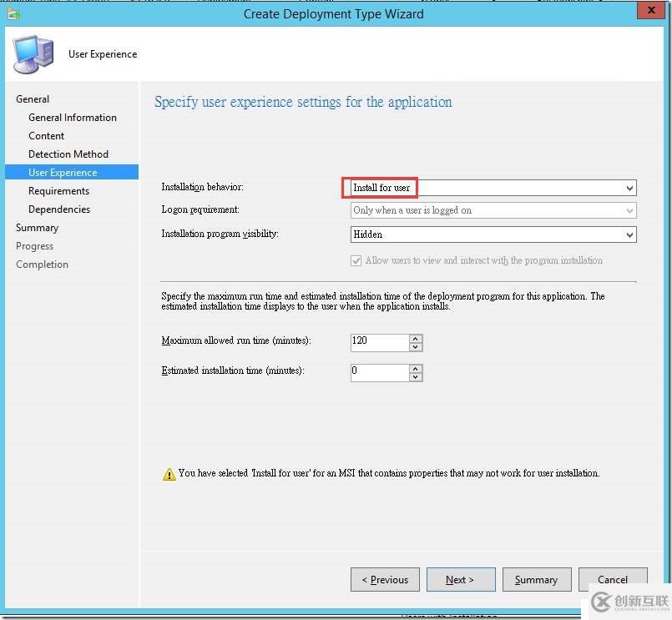Go to the Content step
The width and height of the screenshot is (672, 620).
click(x=46, y=136)
